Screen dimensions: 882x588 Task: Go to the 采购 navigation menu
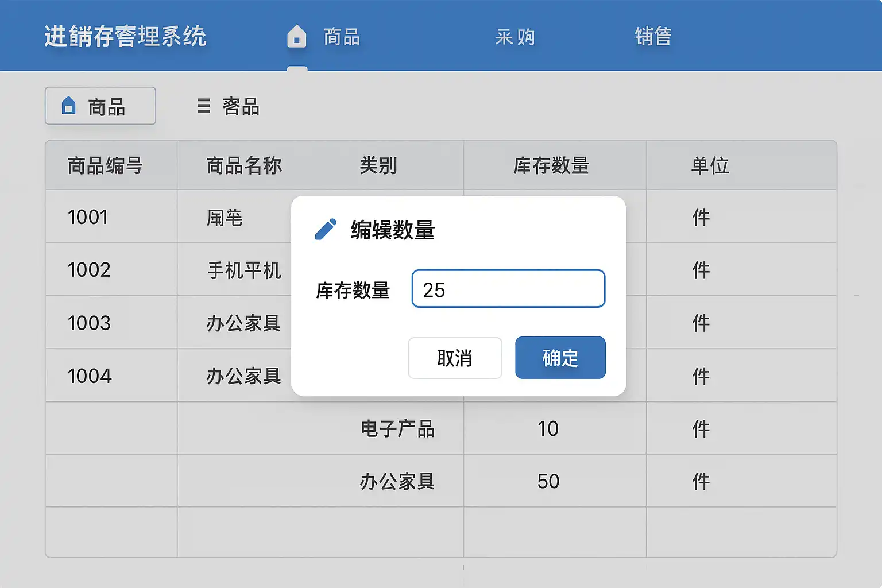[514, 37]
